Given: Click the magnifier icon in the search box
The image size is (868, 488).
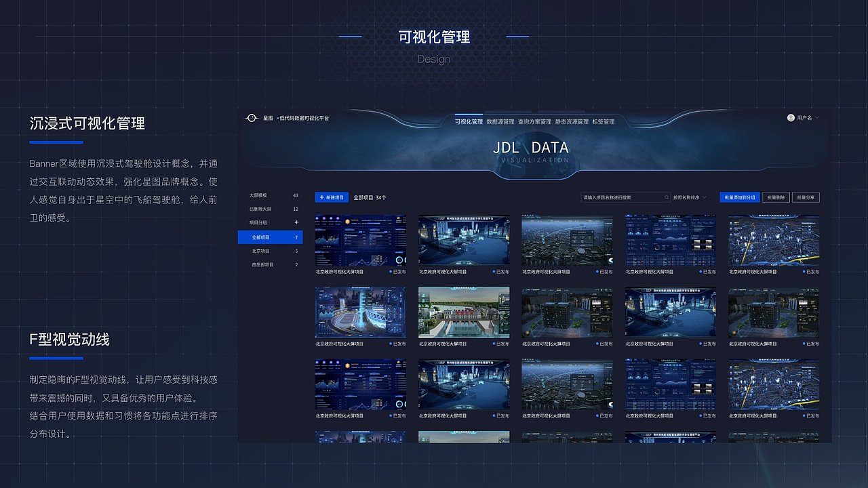Looking at the screenshot, I should pyautogui.click(x=666, y=197).
